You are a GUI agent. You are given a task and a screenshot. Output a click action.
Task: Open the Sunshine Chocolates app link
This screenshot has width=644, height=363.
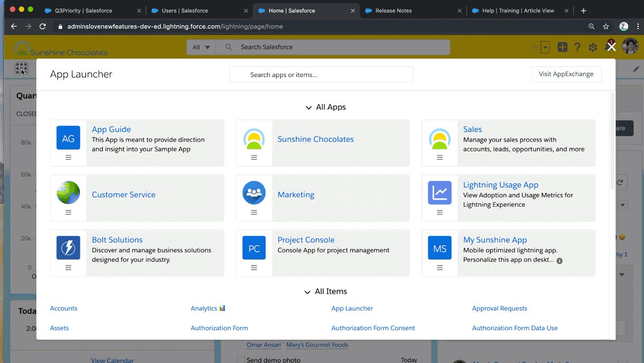tap(316, 139)
